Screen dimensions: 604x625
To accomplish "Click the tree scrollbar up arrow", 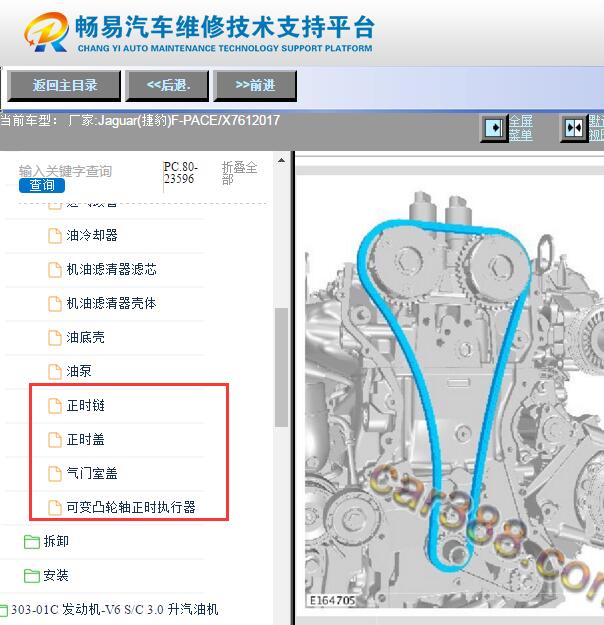I will tap(281, 160).
